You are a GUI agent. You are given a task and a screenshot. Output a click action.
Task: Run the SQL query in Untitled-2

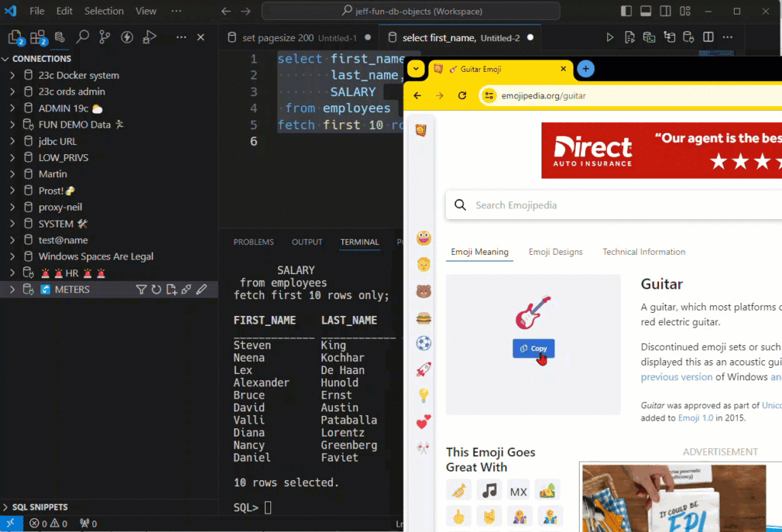(x=609, y=37)
